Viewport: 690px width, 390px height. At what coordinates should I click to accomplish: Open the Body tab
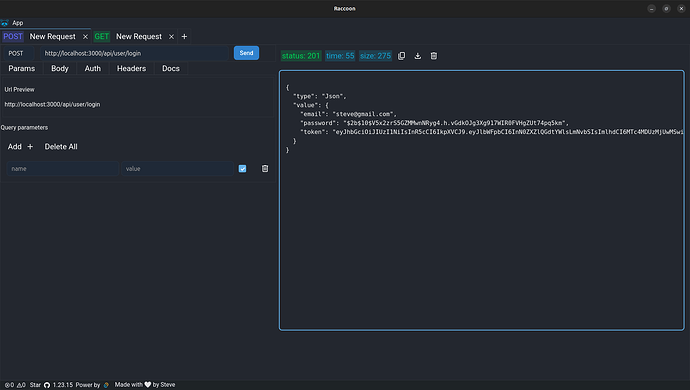60,69
